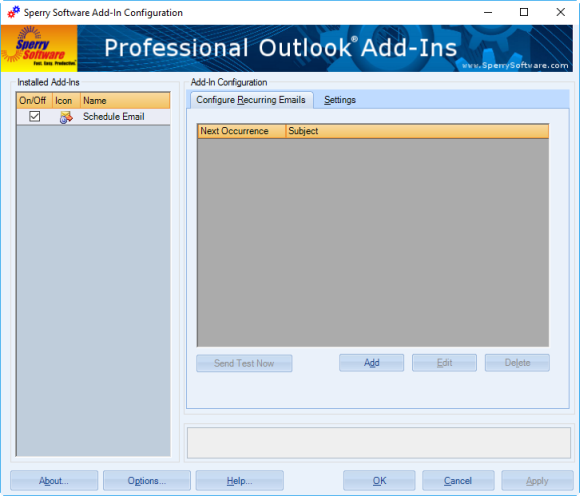Open the About dialog

point(54,480)
